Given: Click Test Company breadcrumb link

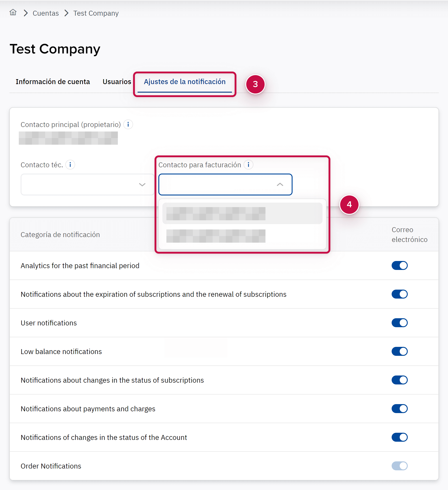Looking at the screenshot, I should point(96,13).
